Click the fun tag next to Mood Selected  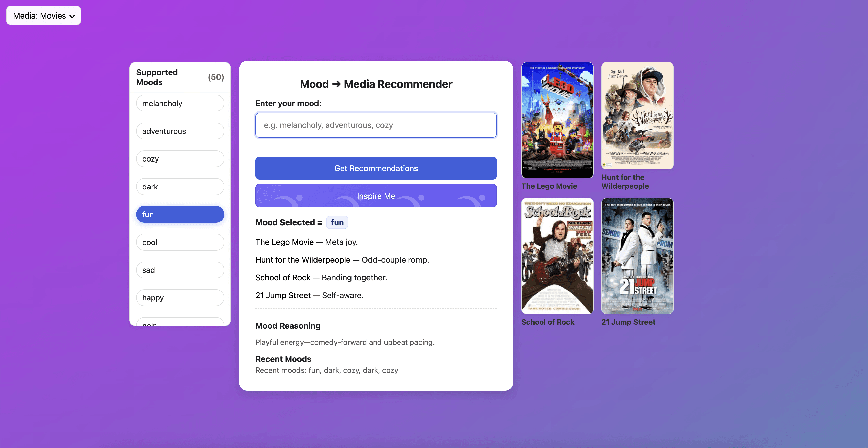click(337, 222)
